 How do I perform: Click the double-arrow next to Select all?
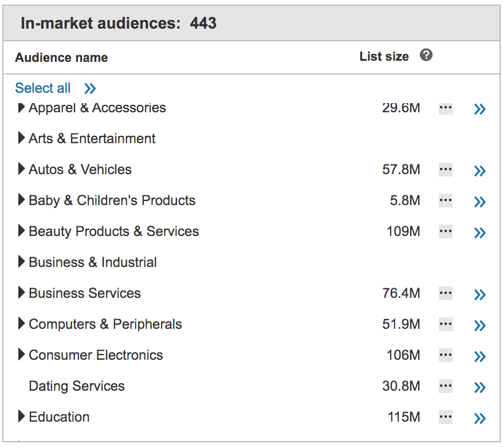[x=90, y=88]
